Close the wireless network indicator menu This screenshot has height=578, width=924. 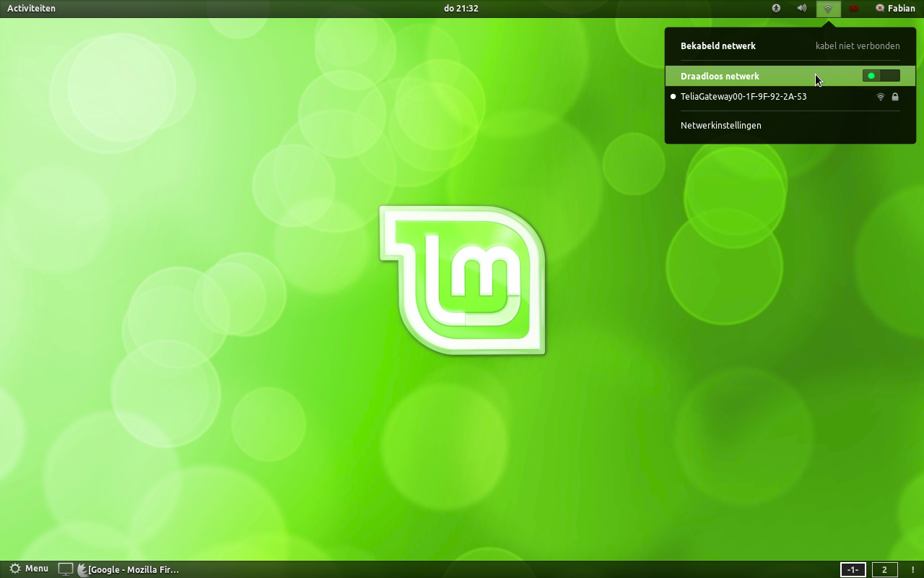(828, 9)
